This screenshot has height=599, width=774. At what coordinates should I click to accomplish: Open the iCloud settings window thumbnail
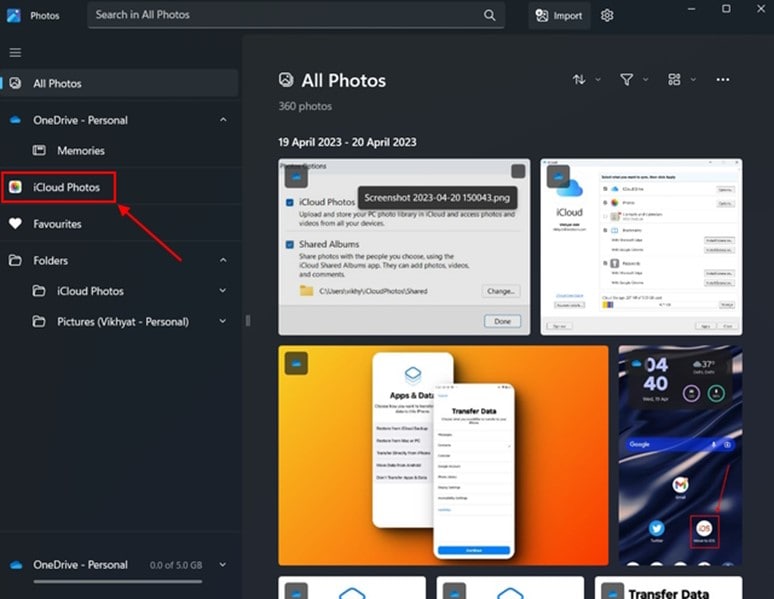click(641, 247)
